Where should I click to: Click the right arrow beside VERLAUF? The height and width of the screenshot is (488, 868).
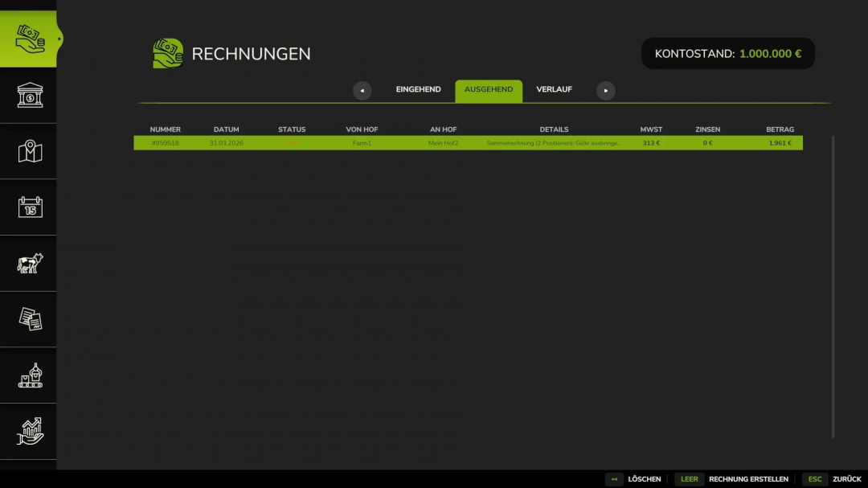(605, 90)
